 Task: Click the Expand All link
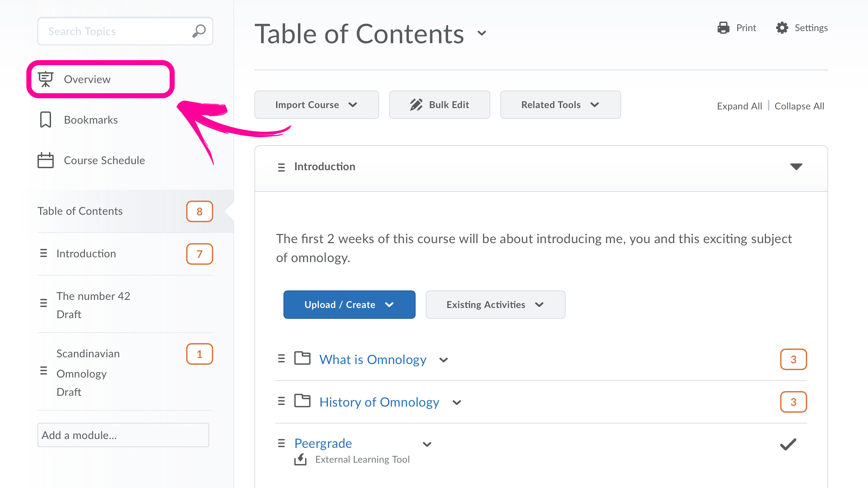(739, 106)
